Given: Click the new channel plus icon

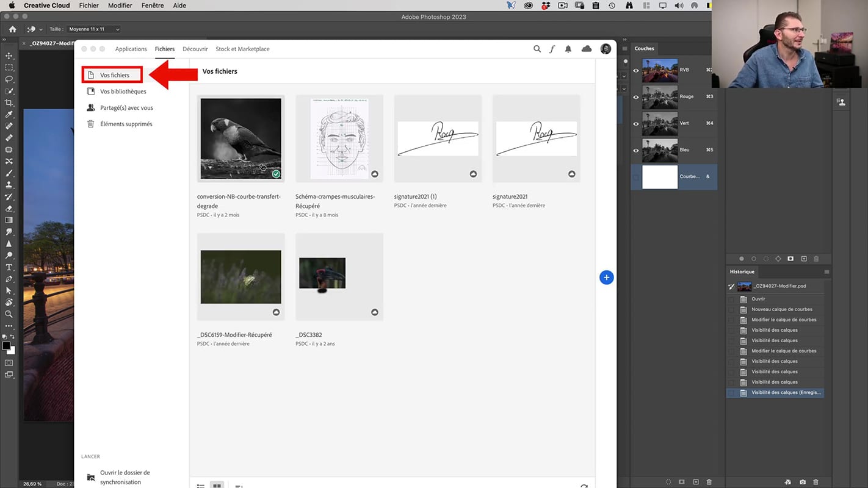Looking at the screenshot, I should (695, 482).
